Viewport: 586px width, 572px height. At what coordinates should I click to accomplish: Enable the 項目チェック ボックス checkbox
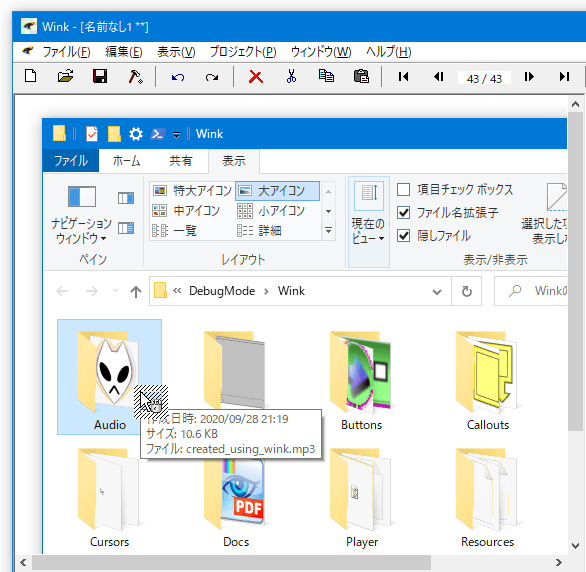click(x=404, y=189)
